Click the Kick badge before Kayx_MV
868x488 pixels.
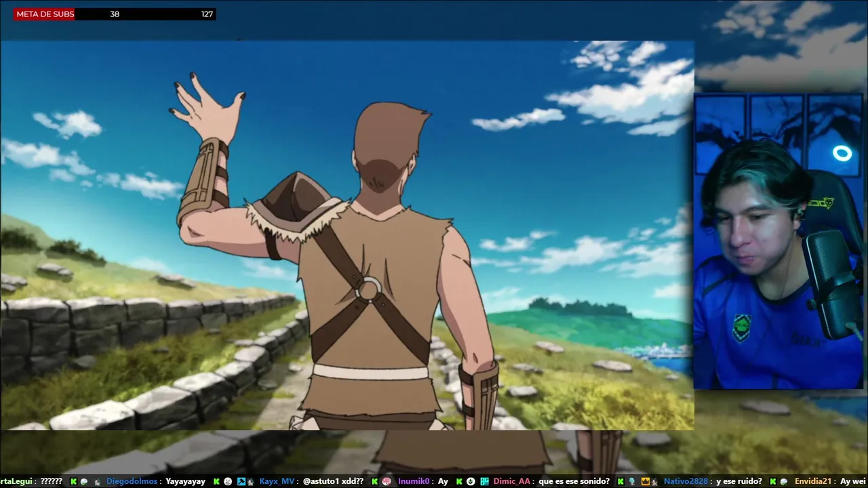[x=216, y=481]
